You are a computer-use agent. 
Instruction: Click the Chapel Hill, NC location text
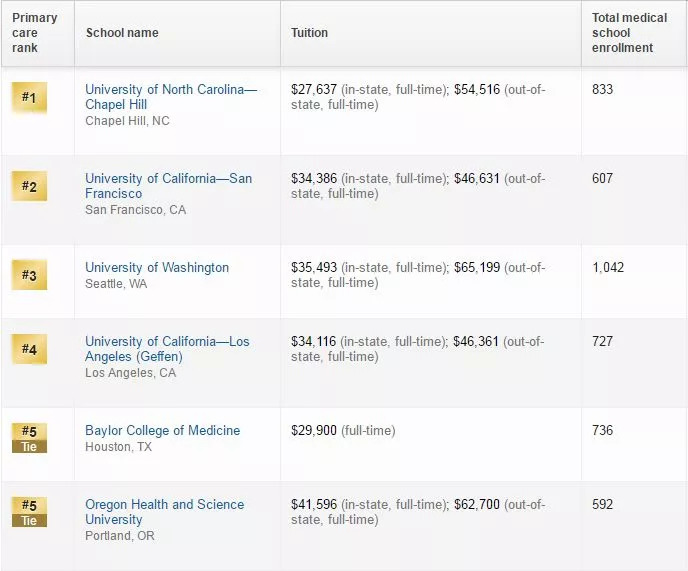tap(127, 121)
